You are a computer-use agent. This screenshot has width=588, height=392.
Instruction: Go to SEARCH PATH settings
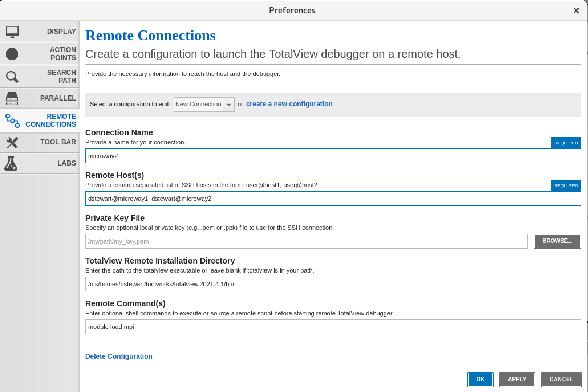pos(40,76)
